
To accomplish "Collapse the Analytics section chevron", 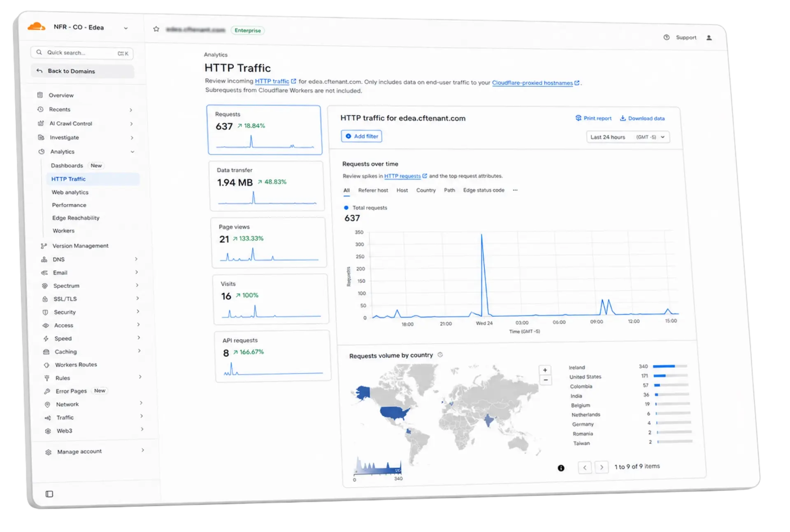I will (132, 152).
